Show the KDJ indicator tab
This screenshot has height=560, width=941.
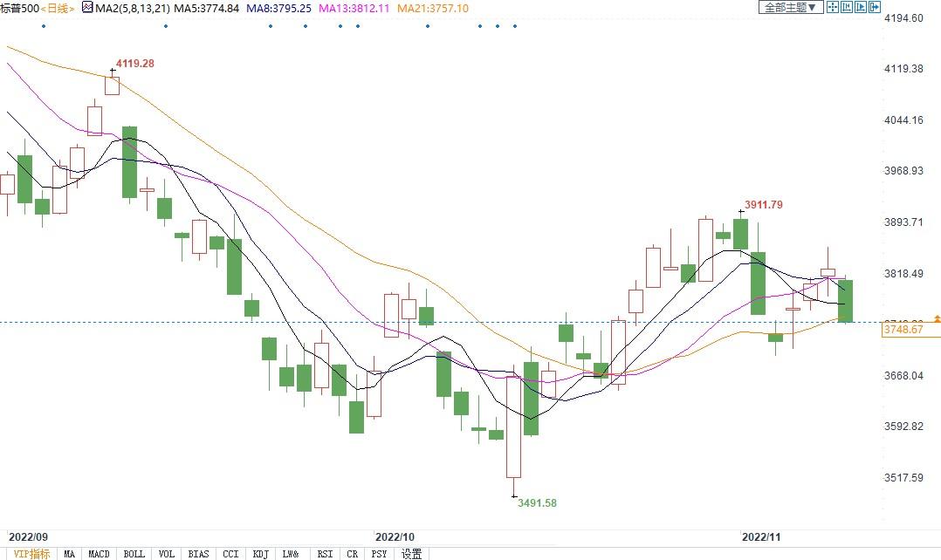[260, 554]
